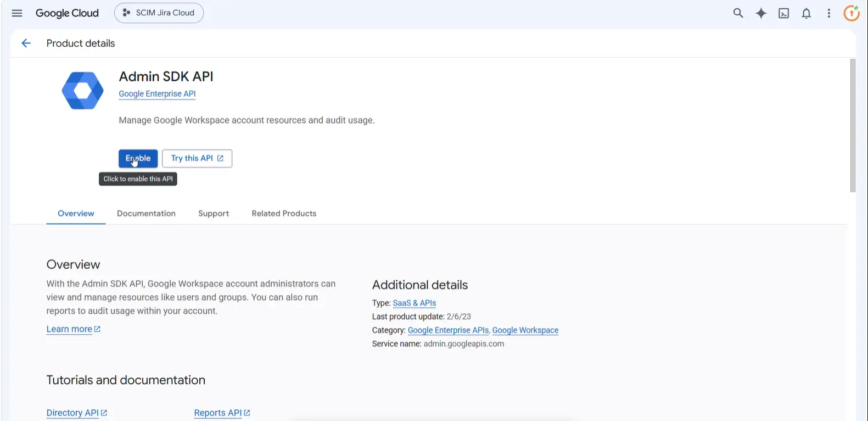Open the Directory API link
The height and width of the screenshot is (421, 868).
pyautogui.click(x=77, y=413)
